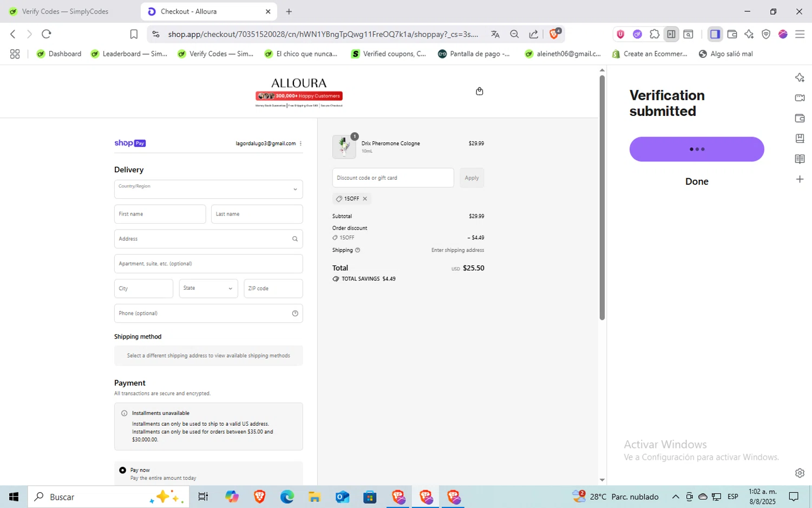Add item to sidebar plus icon
This screenshot has width=812, height=508.
coord(800,179)
